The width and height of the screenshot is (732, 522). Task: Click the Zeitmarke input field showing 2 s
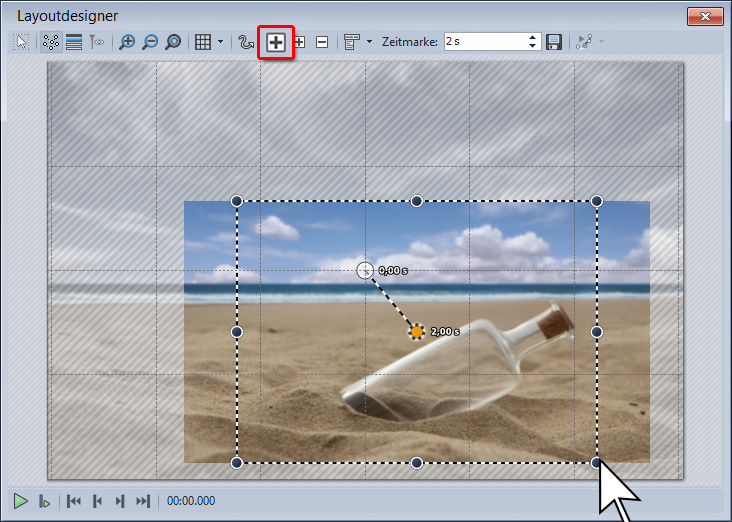click(x=484, y=42)
